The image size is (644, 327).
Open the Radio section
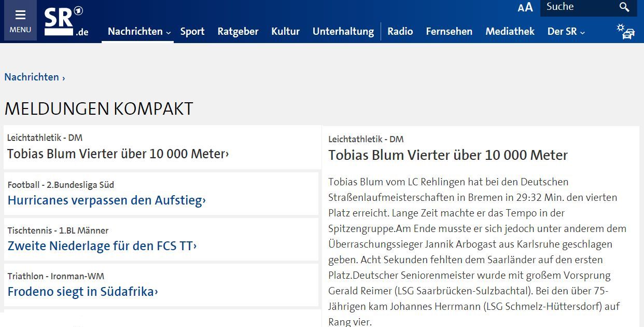tap(400, 31)
